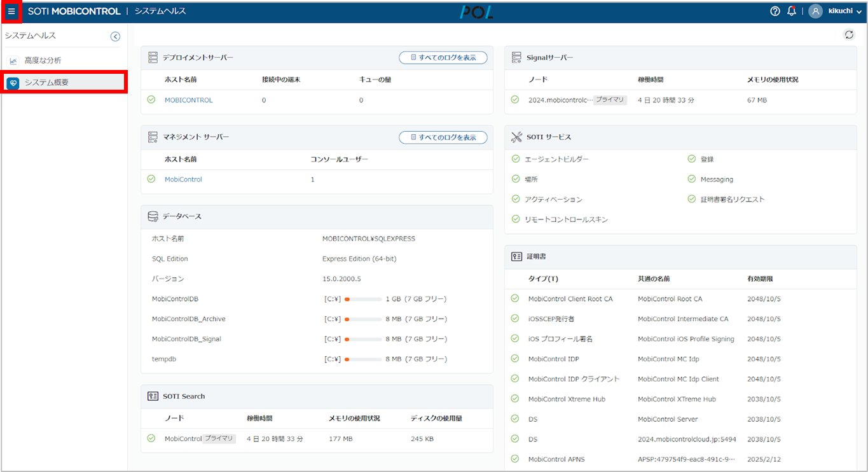Click the Signal server node status check

[515, 100]
